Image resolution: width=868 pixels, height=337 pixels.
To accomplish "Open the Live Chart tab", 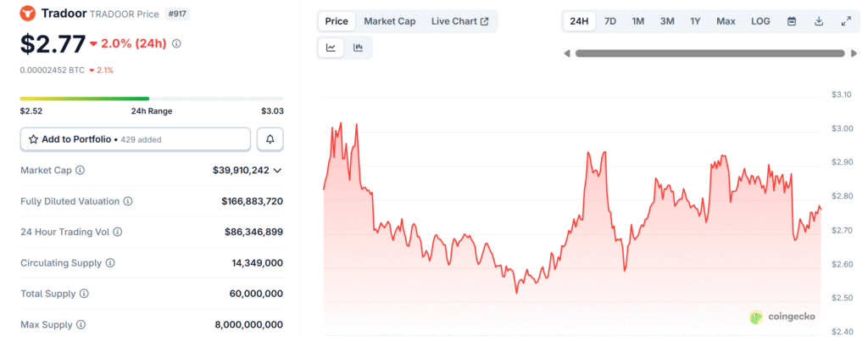I will pos(460,21).
